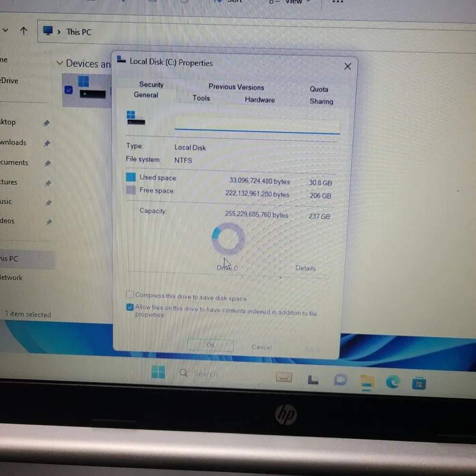The width and height of the screenshot is (476, 476).
Task: Select the Quota tab
Action: coord(319,89)
